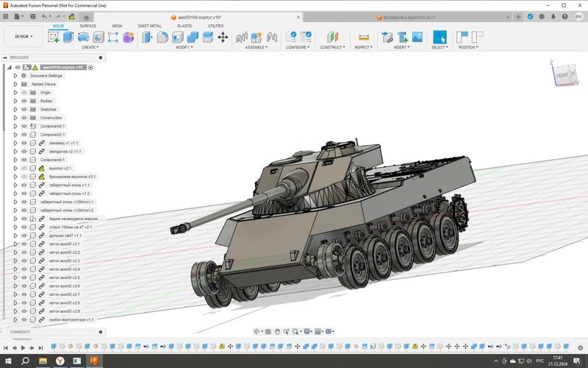Screen dimensions: 588x368
Task: Expand 'ленивец v1 v1:1' node
Action: click(x=15, y=143)
